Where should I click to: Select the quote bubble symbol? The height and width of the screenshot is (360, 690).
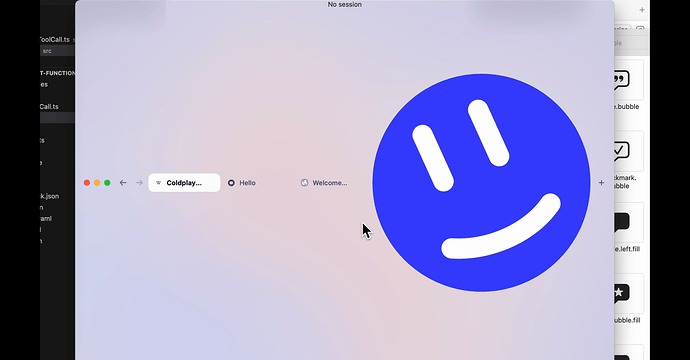coord(621,81)
